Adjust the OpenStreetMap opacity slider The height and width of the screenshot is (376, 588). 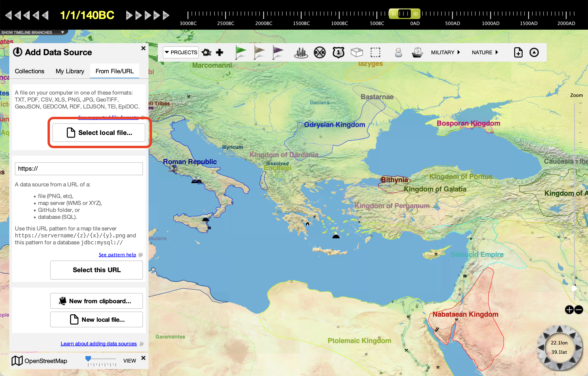point(88,359)
